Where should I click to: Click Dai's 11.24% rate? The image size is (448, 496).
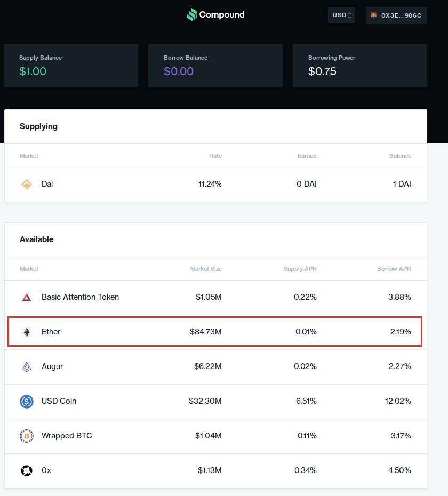tap(210, 184)
